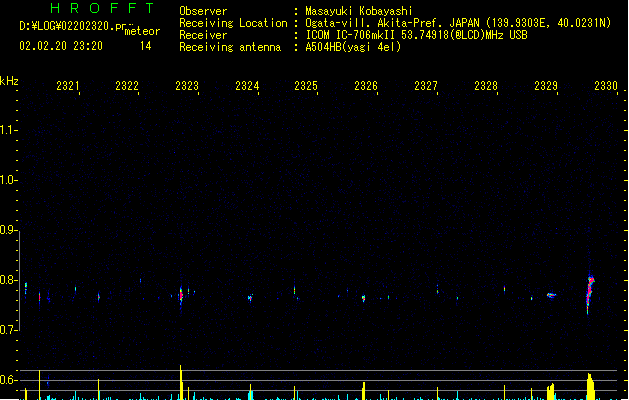This screenshot has width=629, height=400.
Task: Click the wide yellow power bar before 2330
Action: coord(590,386)
